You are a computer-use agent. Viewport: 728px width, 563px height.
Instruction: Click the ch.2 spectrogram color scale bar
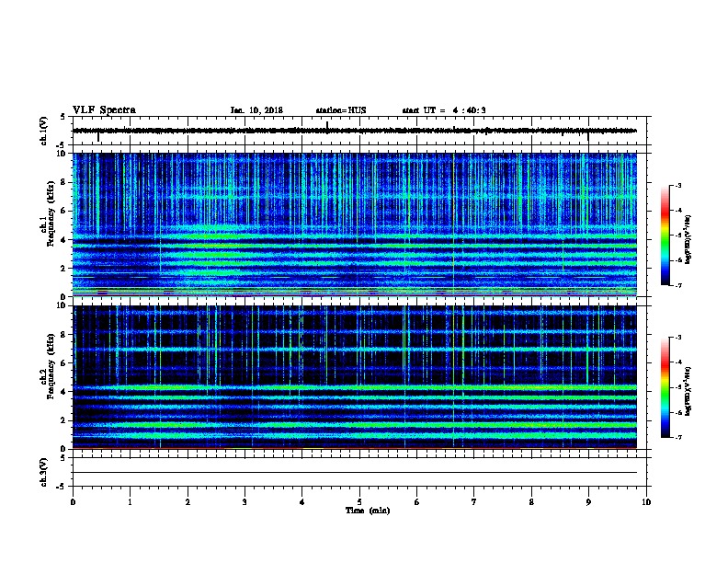click(665, 387)
